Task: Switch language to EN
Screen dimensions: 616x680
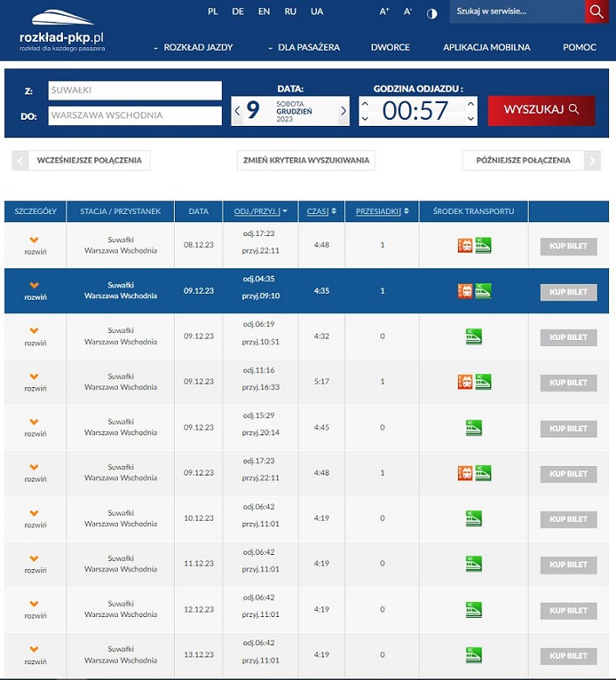Action: pos(264,11)
